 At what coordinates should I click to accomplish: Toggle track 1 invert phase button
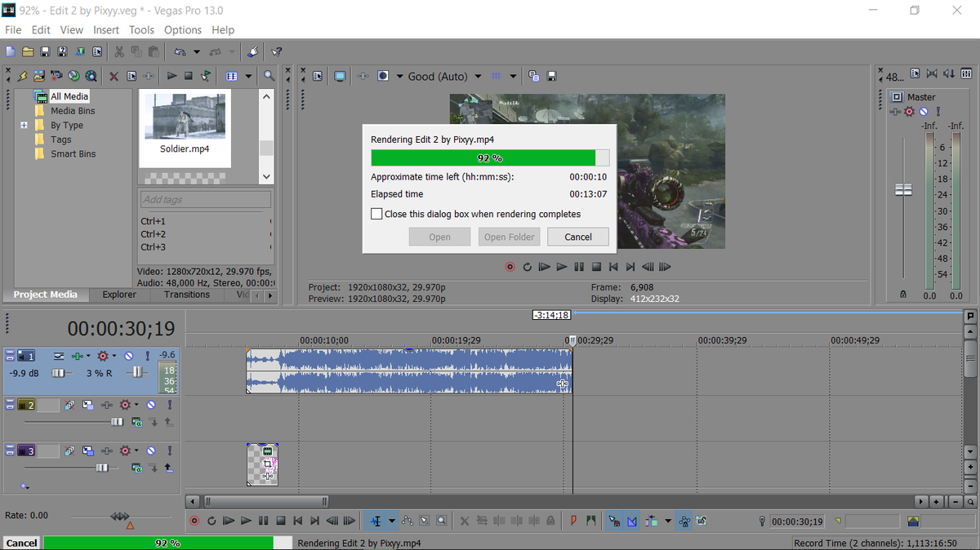pyautogui.click(x=59, y=357)
